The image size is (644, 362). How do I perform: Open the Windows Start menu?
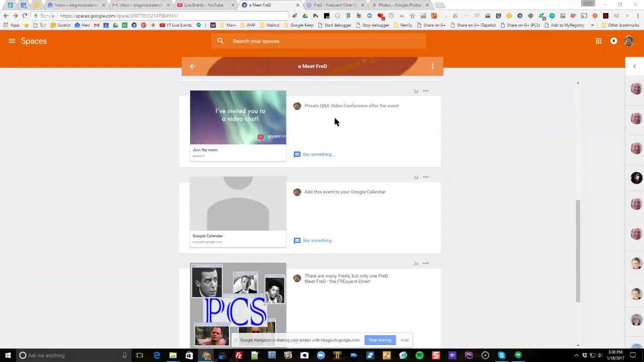point(8,355)
